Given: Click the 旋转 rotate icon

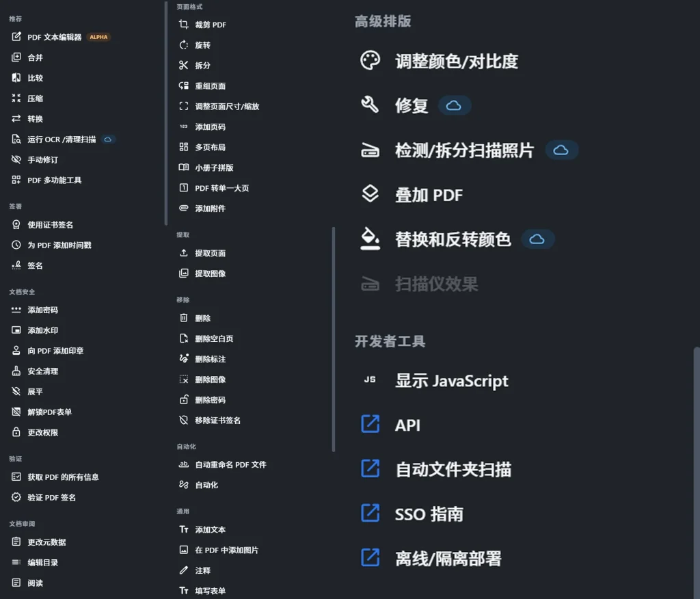Looking at the screenshot, I should pos(183,45).
